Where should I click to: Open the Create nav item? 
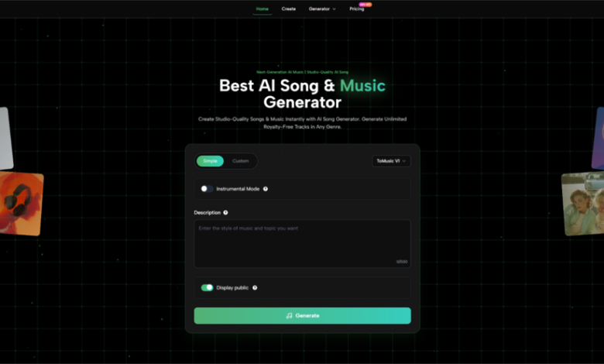coord(289,9)
